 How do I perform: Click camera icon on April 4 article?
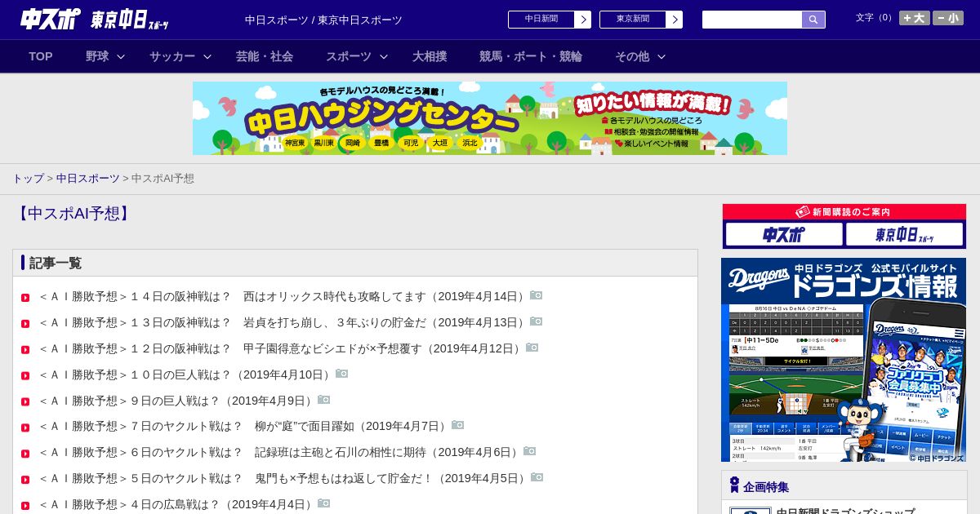click(323, 503)
